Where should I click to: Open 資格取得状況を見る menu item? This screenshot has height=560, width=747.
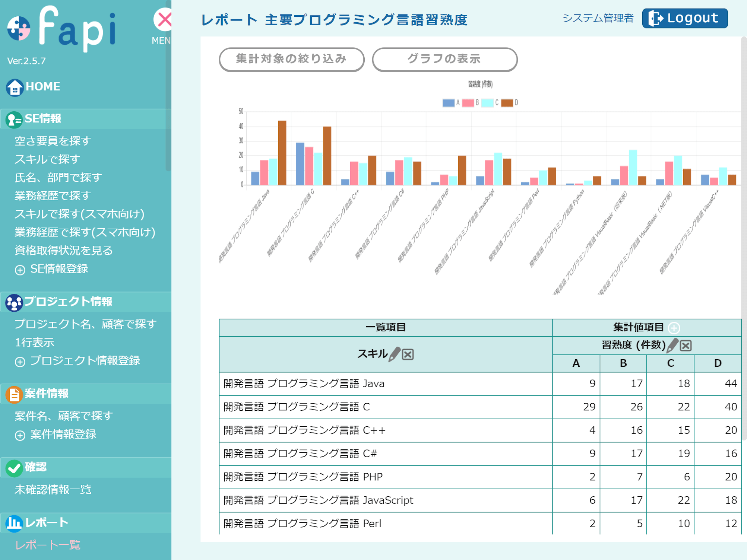[x=63, y=250]
